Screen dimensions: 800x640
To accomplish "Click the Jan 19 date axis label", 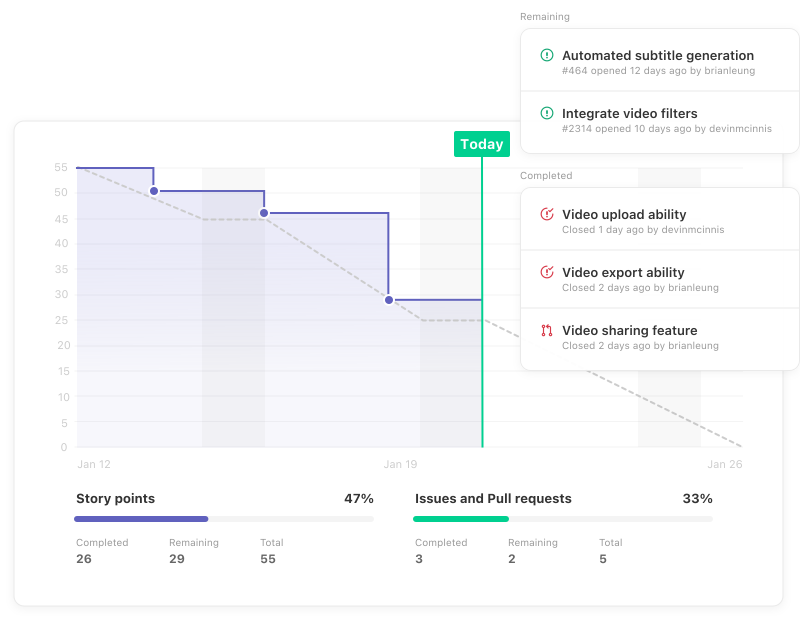I will tap(400, 464).
